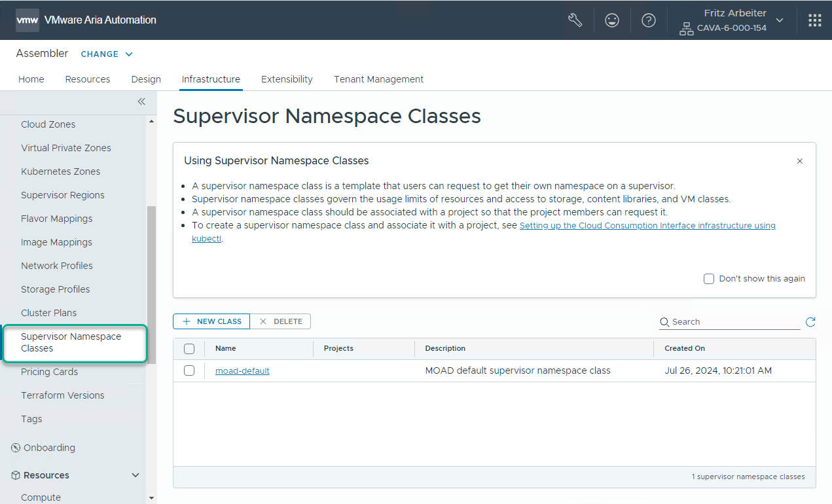
Task: Sort by the Created On column header
Action: tap(685, 348)
